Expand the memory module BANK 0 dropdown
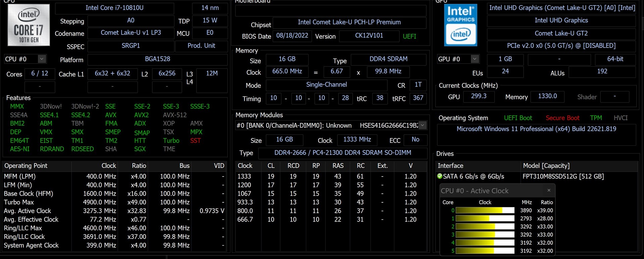644x259 pixels. [x=423, y=125]
